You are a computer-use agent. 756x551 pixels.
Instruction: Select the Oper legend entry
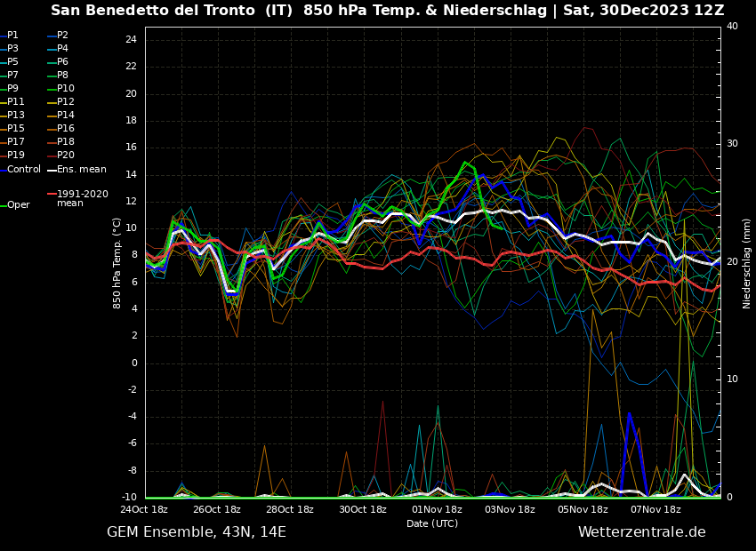(x=18, y=205)
